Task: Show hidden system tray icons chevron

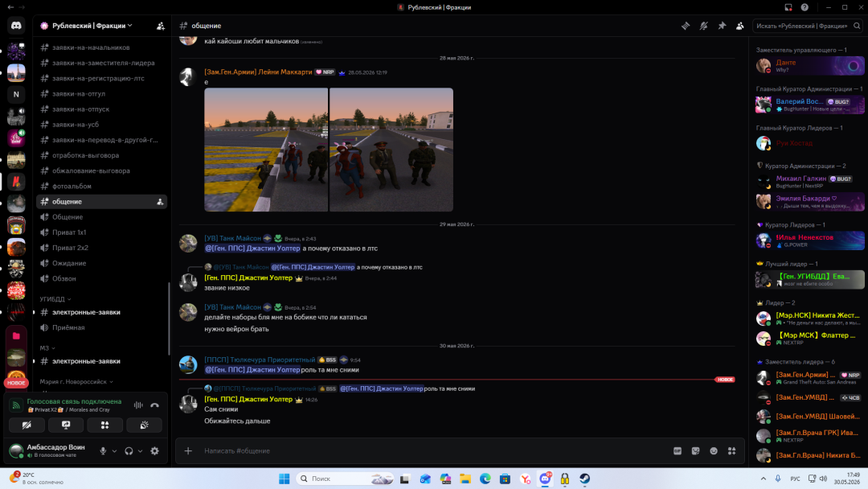Action: (764, 479)
